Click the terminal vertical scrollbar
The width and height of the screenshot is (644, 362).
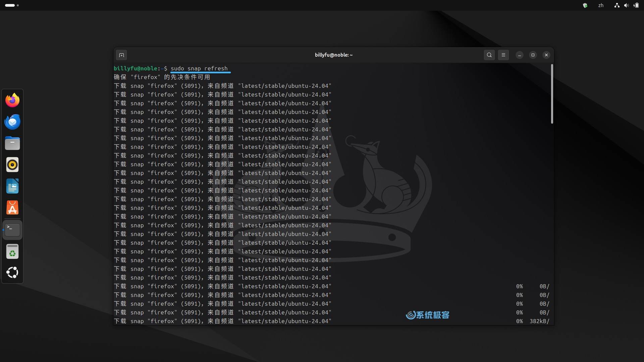(552, 94)
